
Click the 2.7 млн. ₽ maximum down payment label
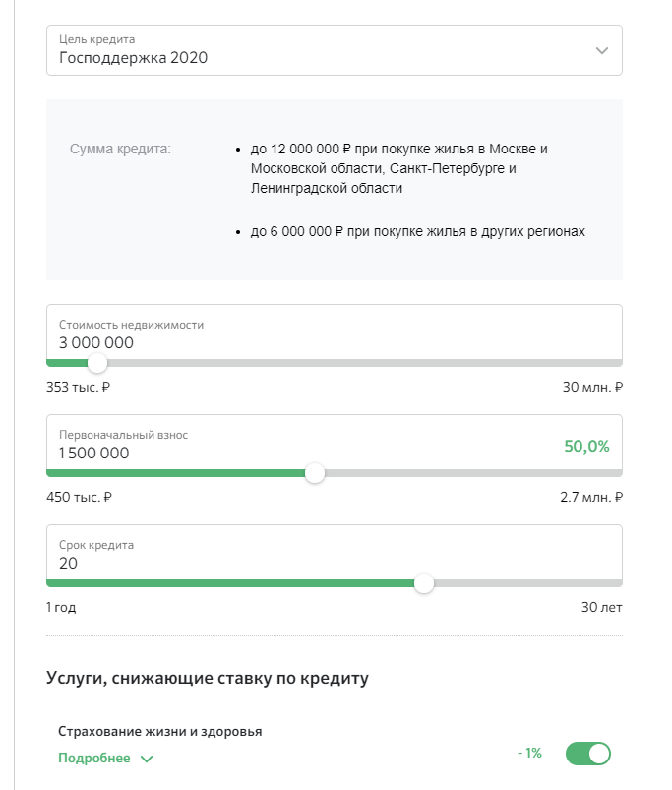(x=591, y=497)
